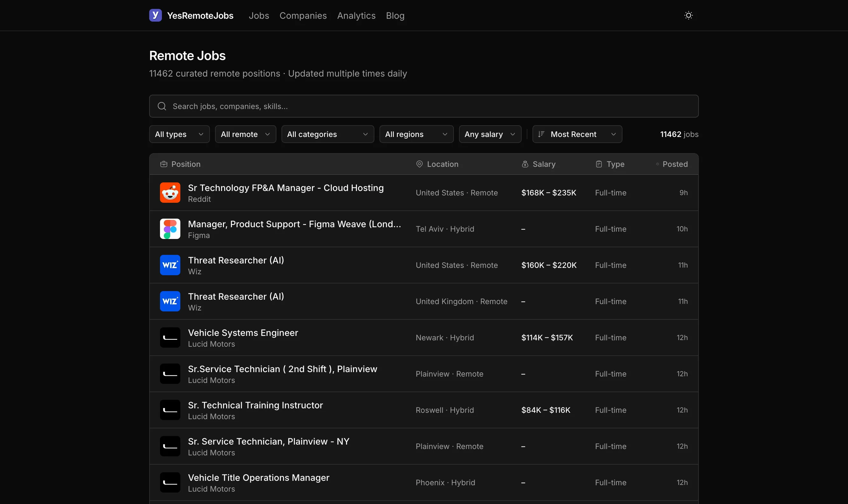
Task: Open Sr. Technical Training Instructor job
Action: 255,405
